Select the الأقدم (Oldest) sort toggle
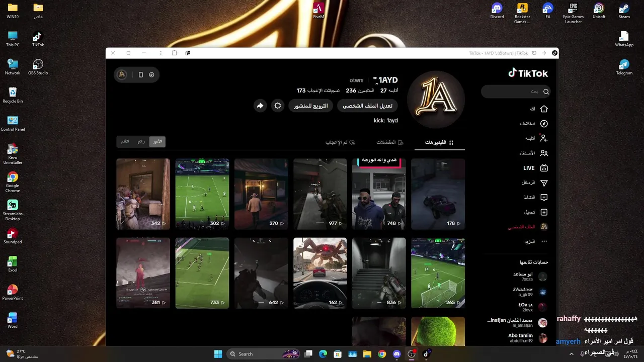The image size is (644, 362). click(x=125, y=142)
